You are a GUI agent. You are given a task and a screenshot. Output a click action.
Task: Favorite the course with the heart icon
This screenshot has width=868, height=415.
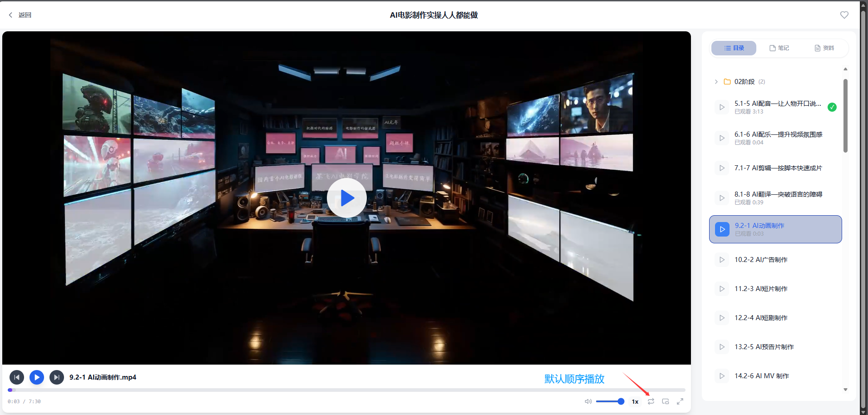pos(844,15)
